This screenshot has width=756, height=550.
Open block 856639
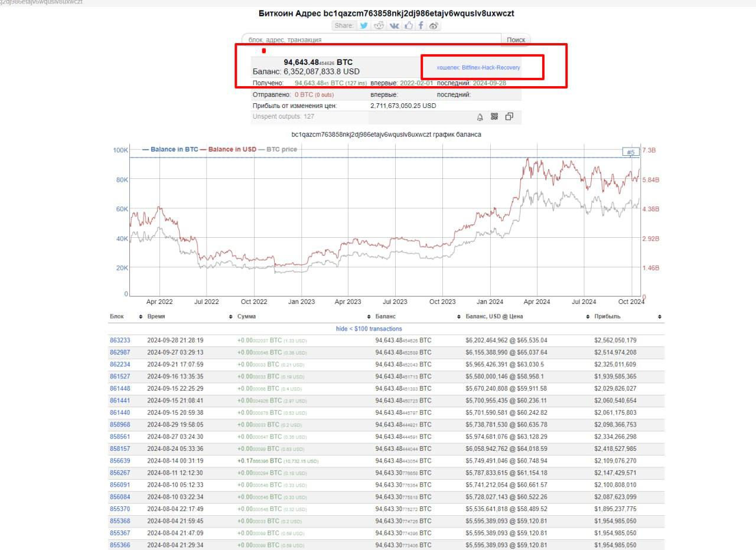pos(120,461)
